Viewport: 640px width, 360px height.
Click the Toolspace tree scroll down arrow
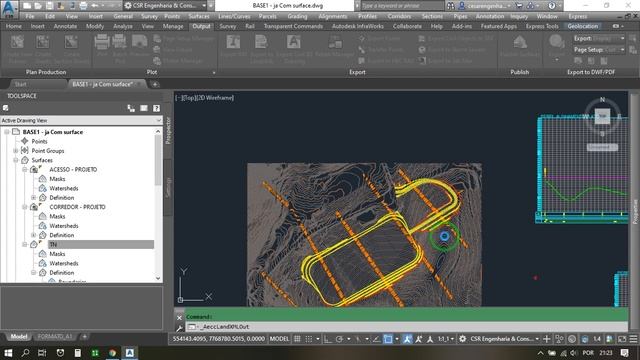point(158,278)
